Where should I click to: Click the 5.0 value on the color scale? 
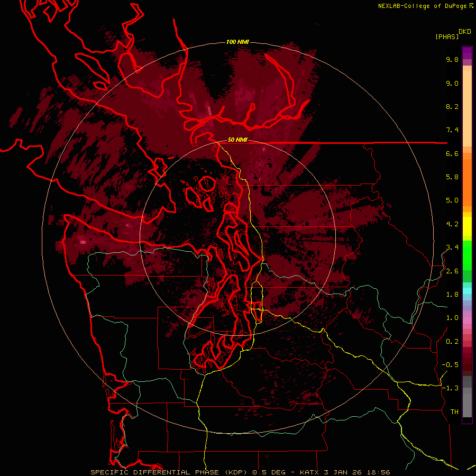[x=452, y=200]
